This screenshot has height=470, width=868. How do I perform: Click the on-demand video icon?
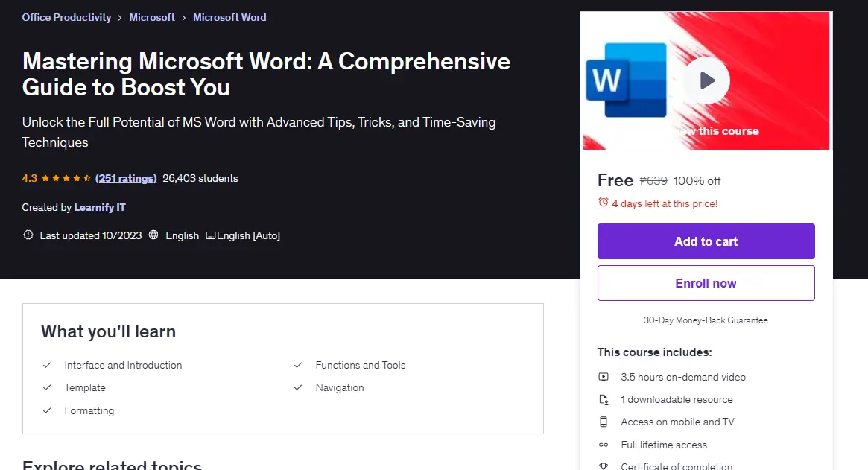604,377
